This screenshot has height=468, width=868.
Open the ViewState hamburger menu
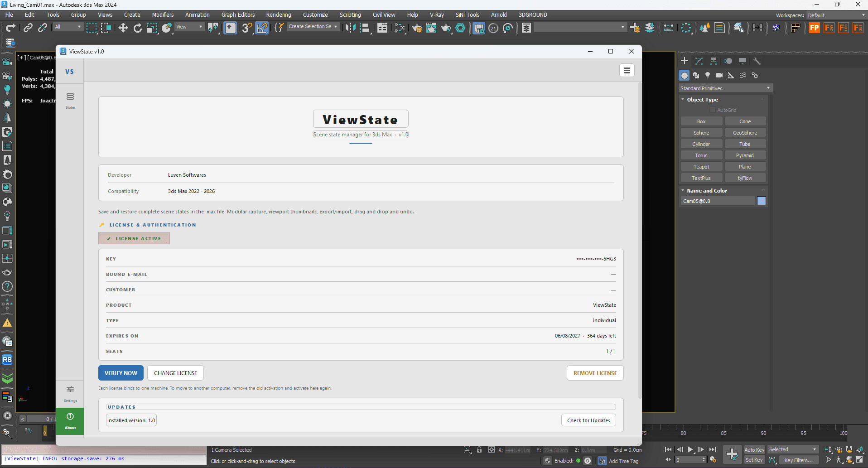(x=627, y=70)
